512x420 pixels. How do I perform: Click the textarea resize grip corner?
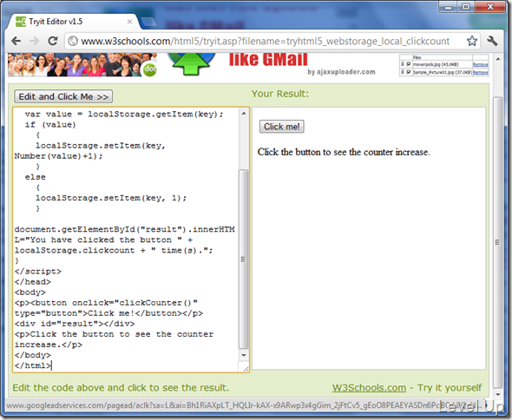(x=246, y=369)
